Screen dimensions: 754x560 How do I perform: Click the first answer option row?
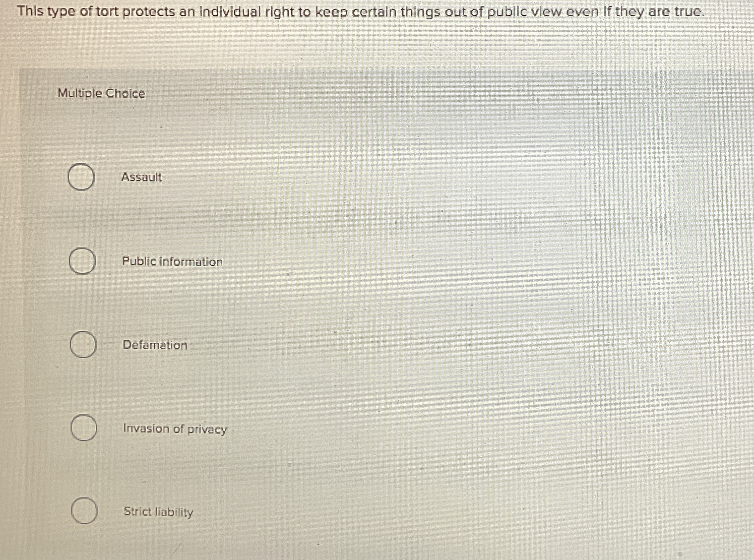point(121,177)
